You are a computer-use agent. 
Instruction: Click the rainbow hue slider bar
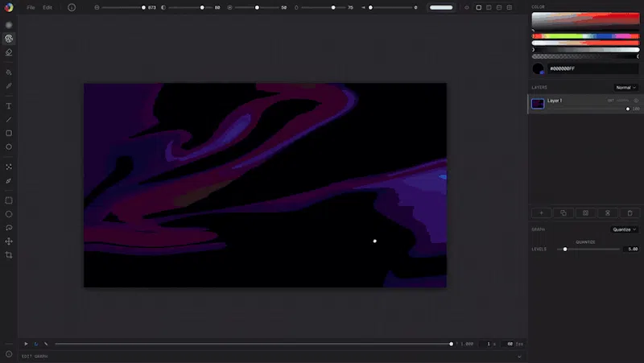pyautogui.click(x=585, y=36)
